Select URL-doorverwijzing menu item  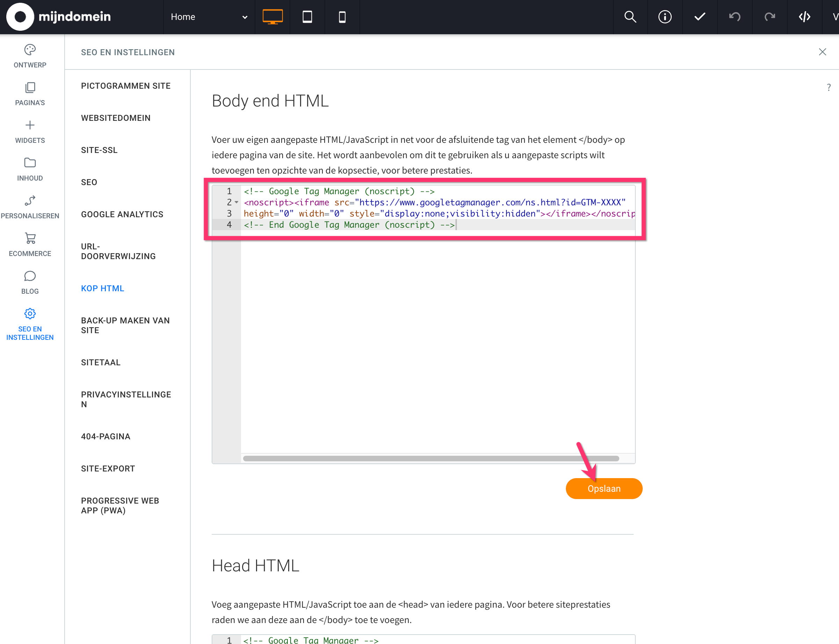118,251
